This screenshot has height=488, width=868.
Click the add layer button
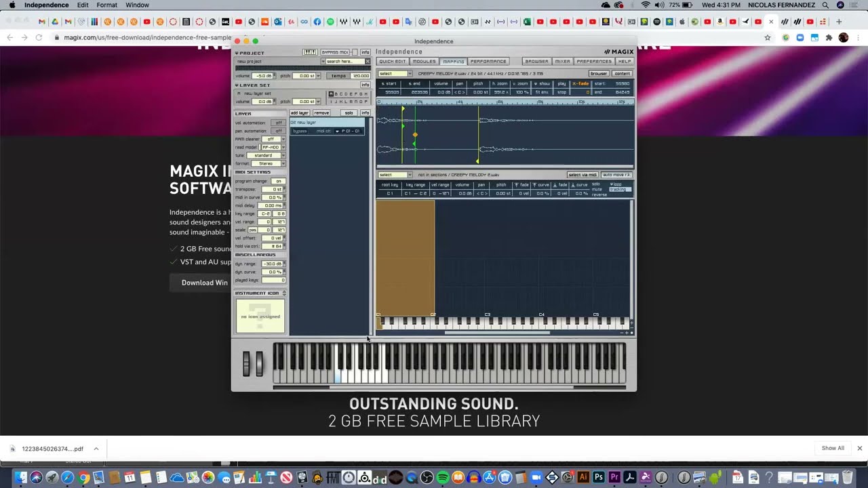(299, 113)
